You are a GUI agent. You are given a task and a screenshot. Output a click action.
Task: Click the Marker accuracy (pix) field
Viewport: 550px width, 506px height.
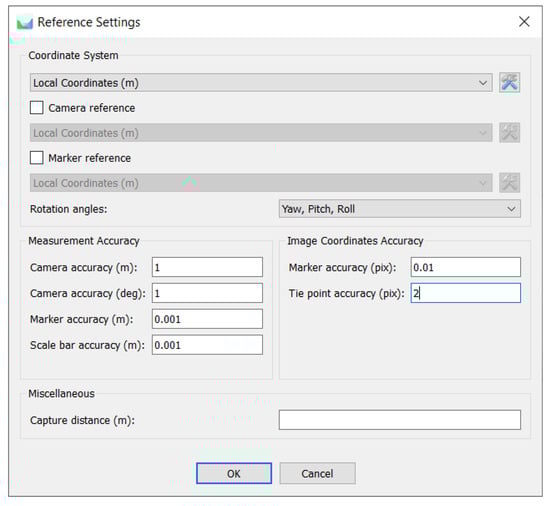466,267
